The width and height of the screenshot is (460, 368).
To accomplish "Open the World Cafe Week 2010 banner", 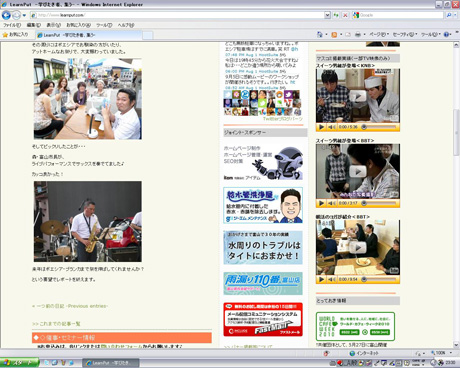I will (x=355, y=326).
